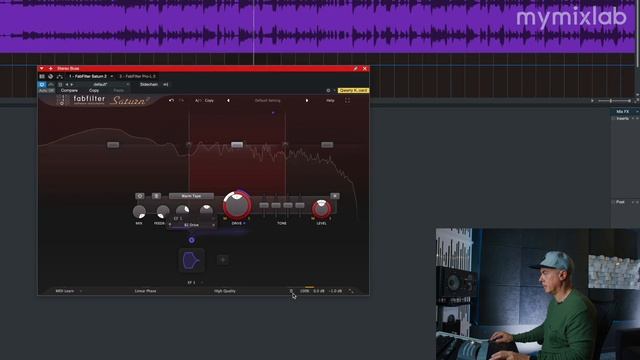Toggle Saturn full screen mode
This screenshot has height=360, width=640.
tap(347, 100)
